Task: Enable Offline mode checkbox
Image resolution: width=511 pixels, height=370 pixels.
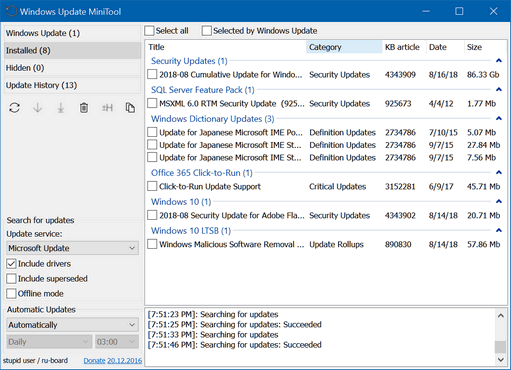Action: pyautogui.click(x=11, y=294)
